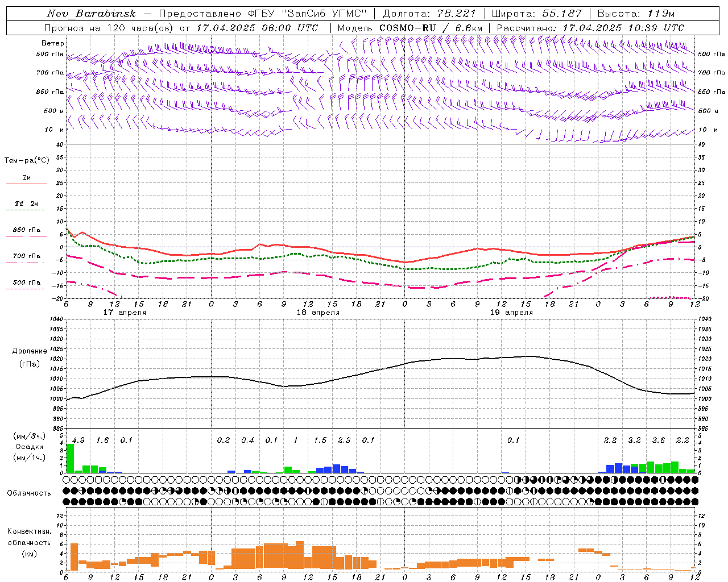Click the 0.4 precipitation total
Screen dimensions: 728x582
click(247, 440)
